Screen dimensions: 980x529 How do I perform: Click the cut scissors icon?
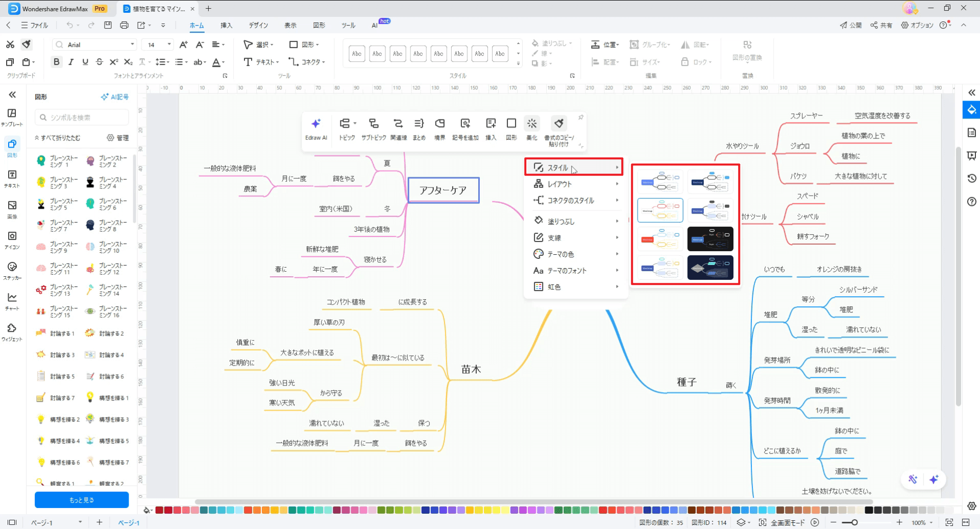click(x=10, y=44)
